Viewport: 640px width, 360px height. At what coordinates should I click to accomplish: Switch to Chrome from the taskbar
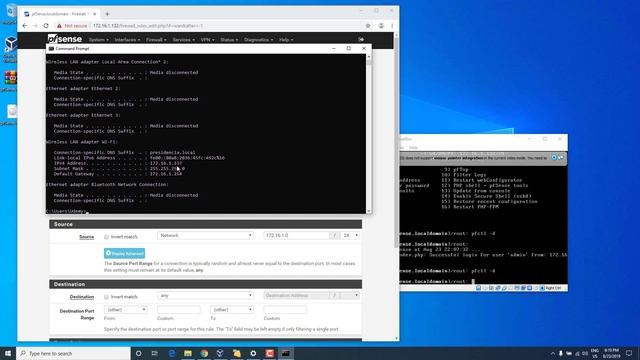coord(204,353)
